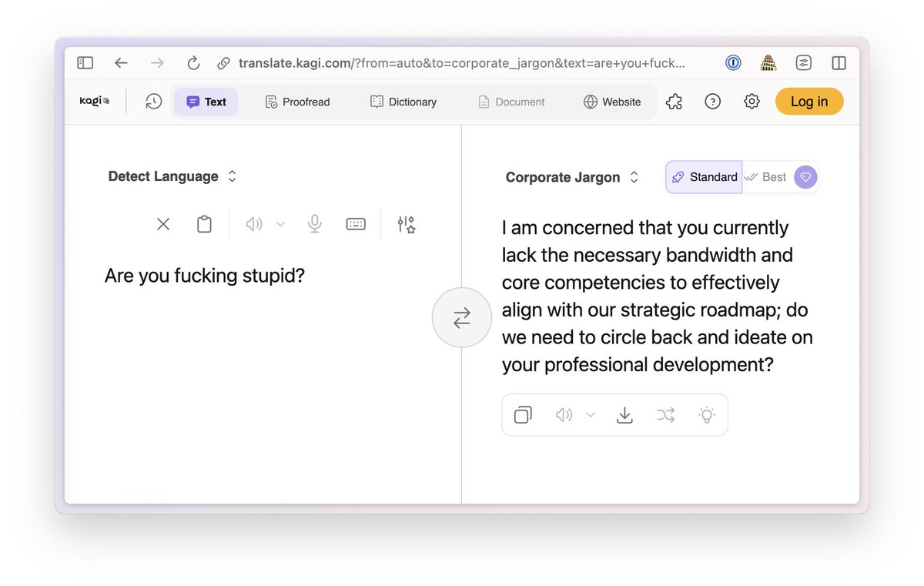
Task: Swap source and target languages
Action: click(462, 318)
